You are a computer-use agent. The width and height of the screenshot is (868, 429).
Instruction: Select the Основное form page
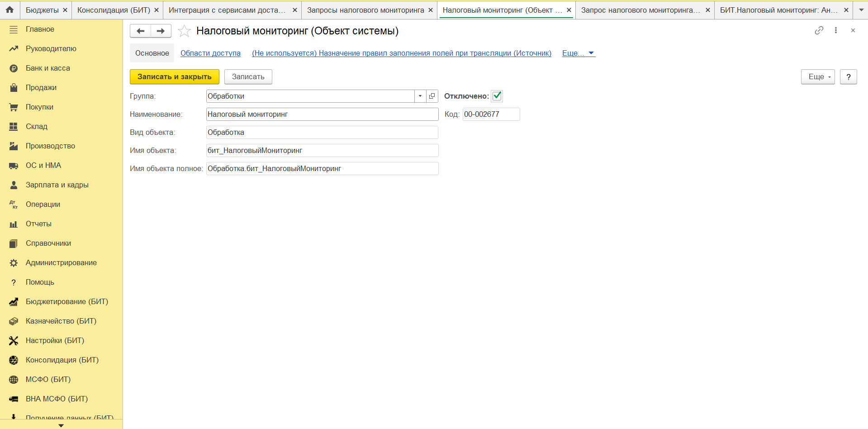tap(152, 53)
